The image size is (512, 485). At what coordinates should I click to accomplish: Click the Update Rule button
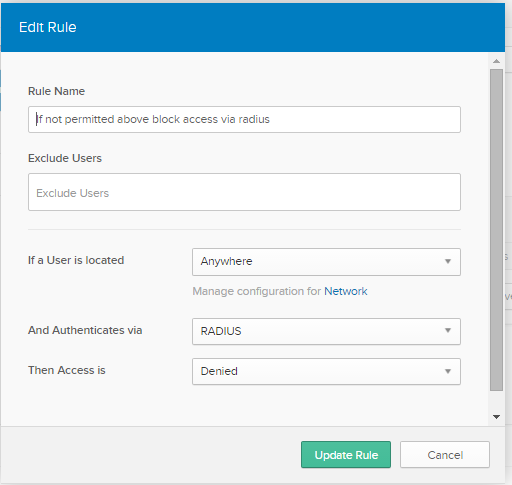tap(346, 455)
